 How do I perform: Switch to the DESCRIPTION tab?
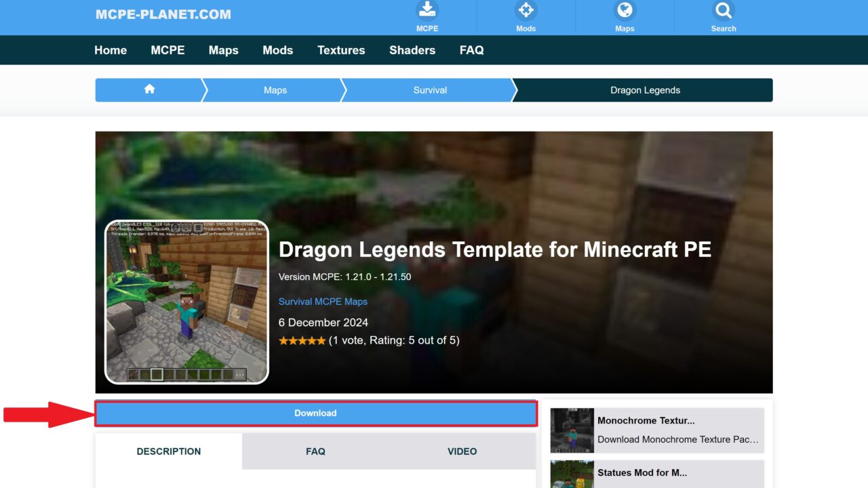pos(169,451)
